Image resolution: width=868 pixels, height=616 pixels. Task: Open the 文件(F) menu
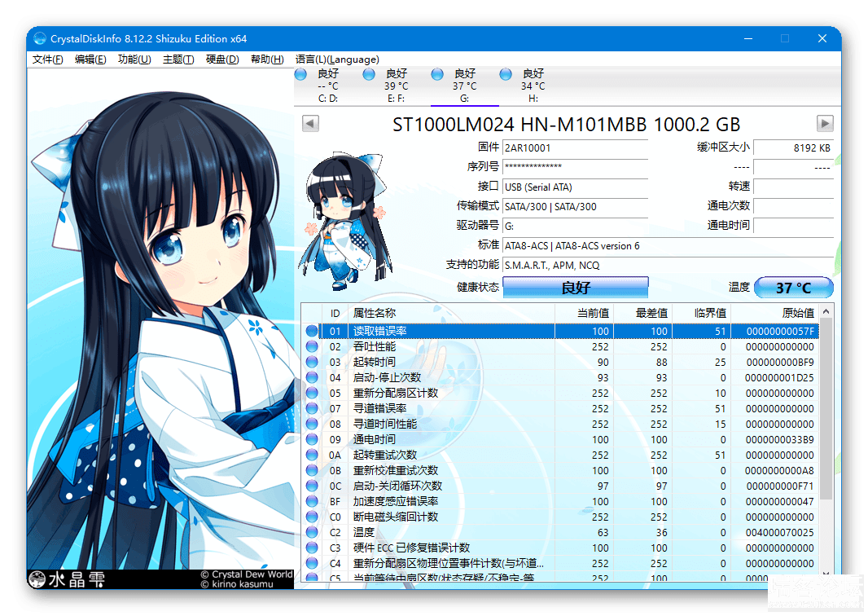47,59
